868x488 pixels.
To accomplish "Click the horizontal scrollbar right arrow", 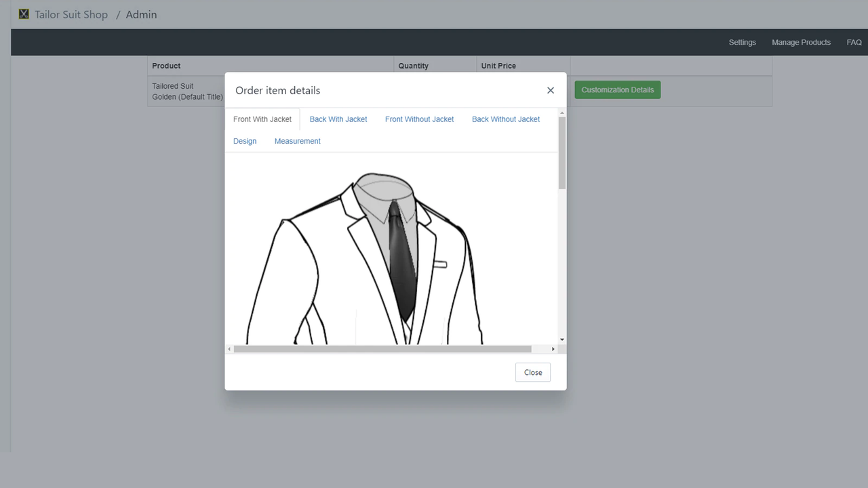I will (553, 349).
